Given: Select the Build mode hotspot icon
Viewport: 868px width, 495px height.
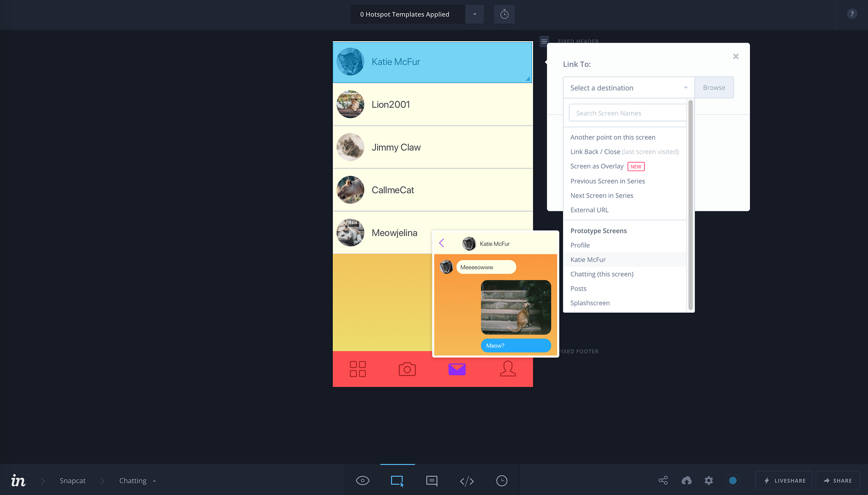Looking at the screenshot, I should pos(397,481).
